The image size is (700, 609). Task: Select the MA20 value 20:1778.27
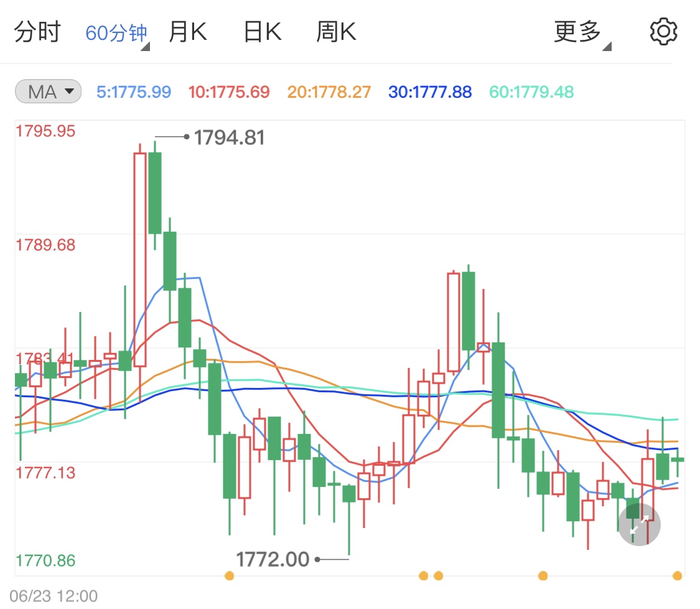pyautogui.click(x=329, y=92)
